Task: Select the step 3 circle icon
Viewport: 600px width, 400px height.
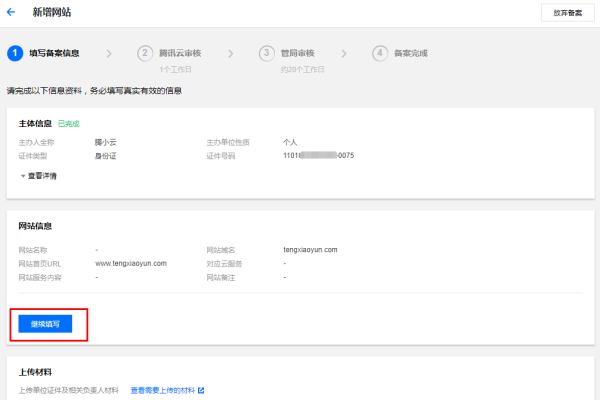Action: [266, 53]
